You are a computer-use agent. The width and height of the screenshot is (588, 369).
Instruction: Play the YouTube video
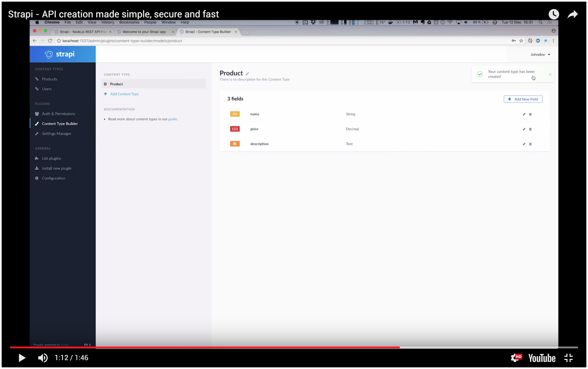22,358
